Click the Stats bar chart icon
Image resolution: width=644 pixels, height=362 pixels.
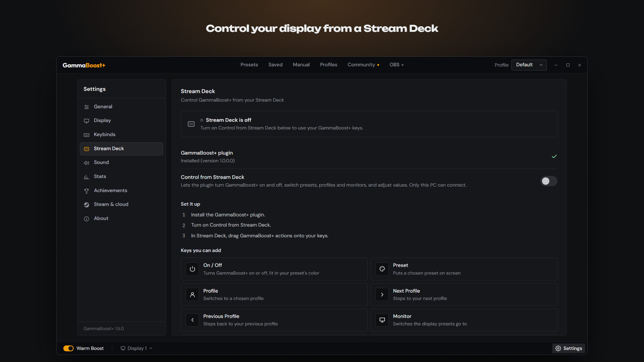click(x=87, y=177)
